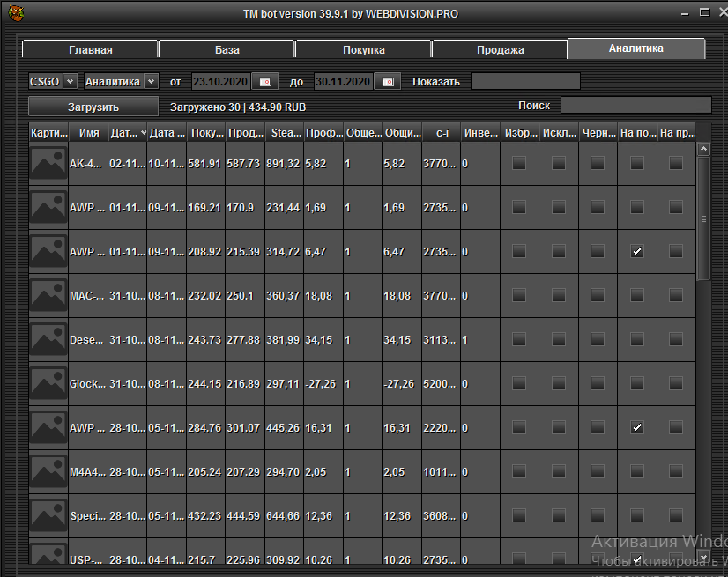Click the image placeholder in the M4A4 row
The width and height of the screenshot is (728, 577).
click(x=48, y=472)
